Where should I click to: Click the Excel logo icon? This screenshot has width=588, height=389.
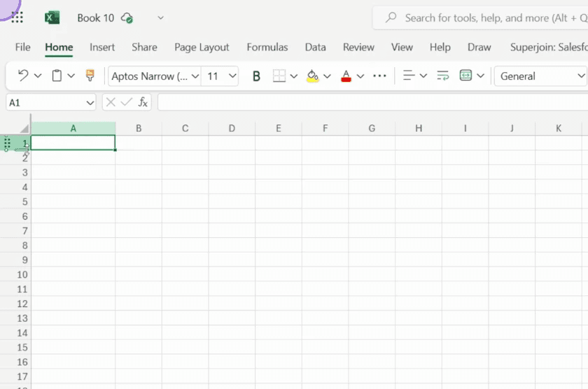point(52,17)
